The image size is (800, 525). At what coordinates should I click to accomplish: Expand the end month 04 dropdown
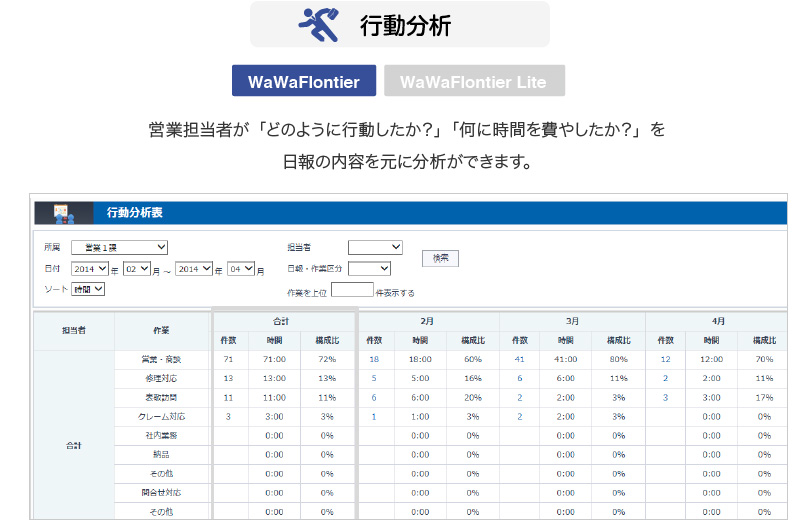(x=241, y=268)
